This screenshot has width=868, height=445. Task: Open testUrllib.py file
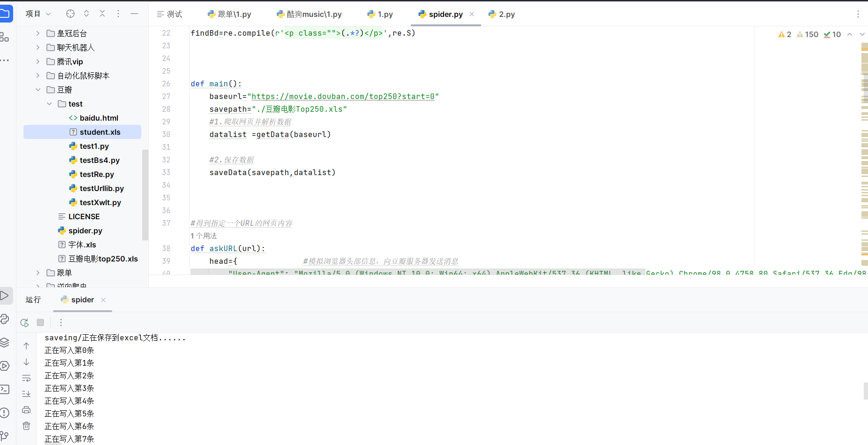[x=97, y=188]
